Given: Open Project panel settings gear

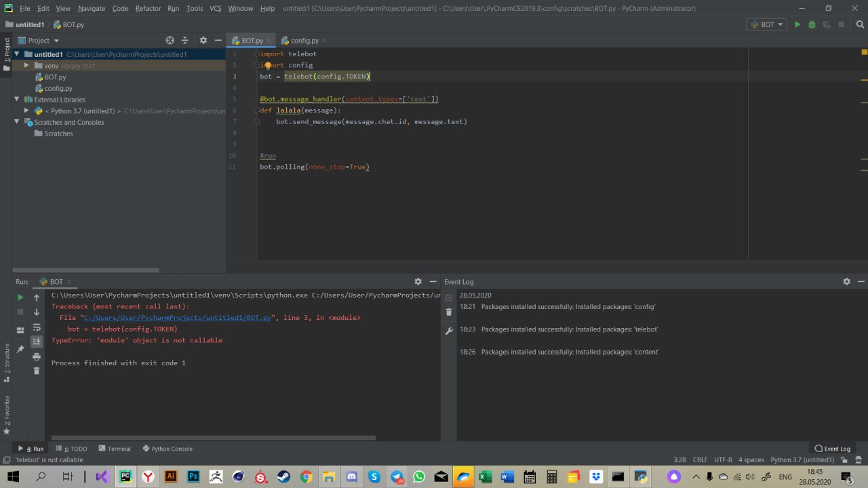Looking at the screenshot, I should [203, 41].
